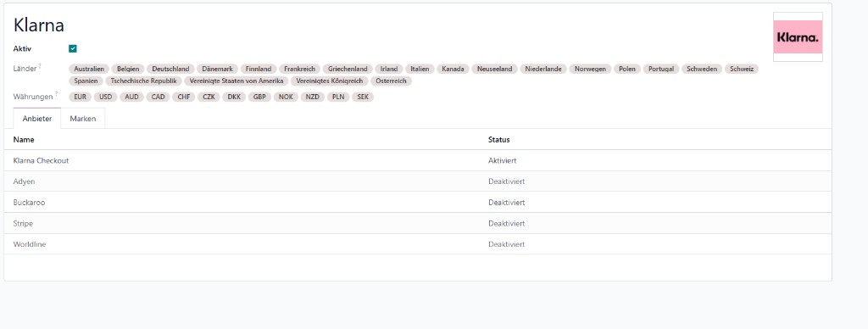Show the Länder help tooltip icon
Viewport: 868px width, 329px height.
tap(41, 66)
